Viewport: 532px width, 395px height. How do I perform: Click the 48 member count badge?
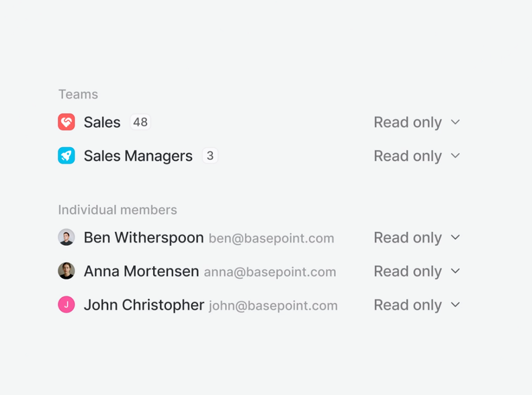point(140,122)
